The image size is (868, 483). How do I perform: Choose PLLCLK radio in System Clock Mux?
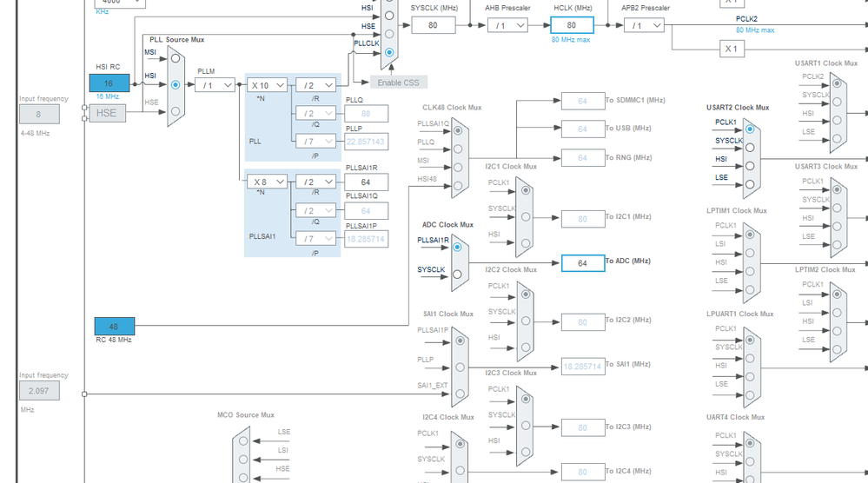click(x=389, y=53)
